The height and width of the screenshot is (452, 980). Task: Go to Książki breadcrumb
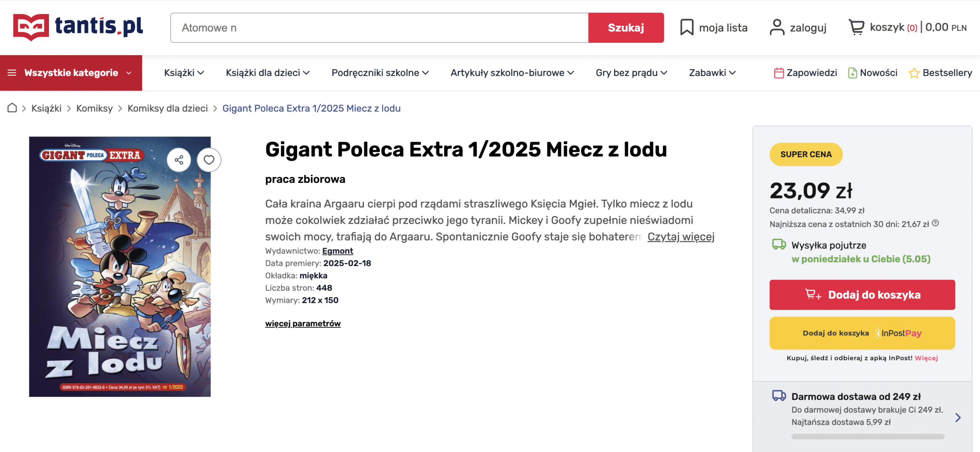point(46,108)
